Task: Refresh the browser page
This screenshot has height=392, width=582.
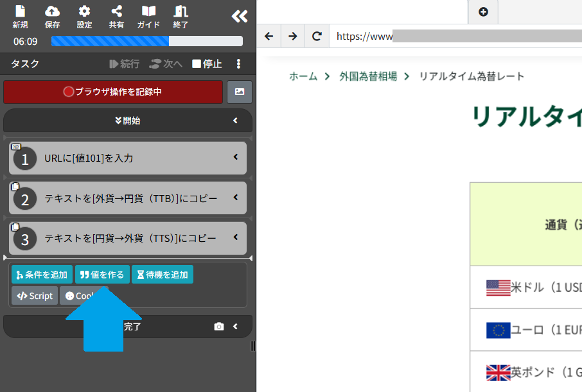Action: 316,36
